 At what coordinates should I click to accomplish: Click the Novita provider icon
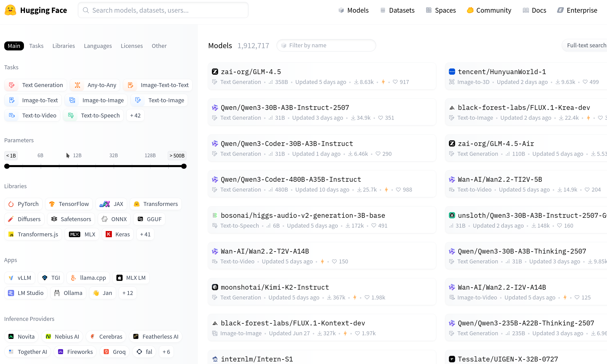(x=11, y=337)
